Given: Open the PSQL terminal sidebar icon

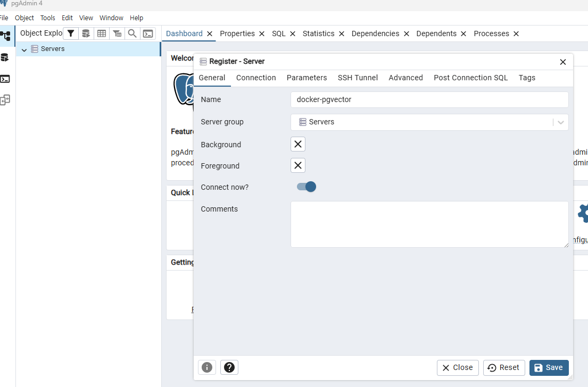Looking at the screenshot, I should click(x=5, y=79).
